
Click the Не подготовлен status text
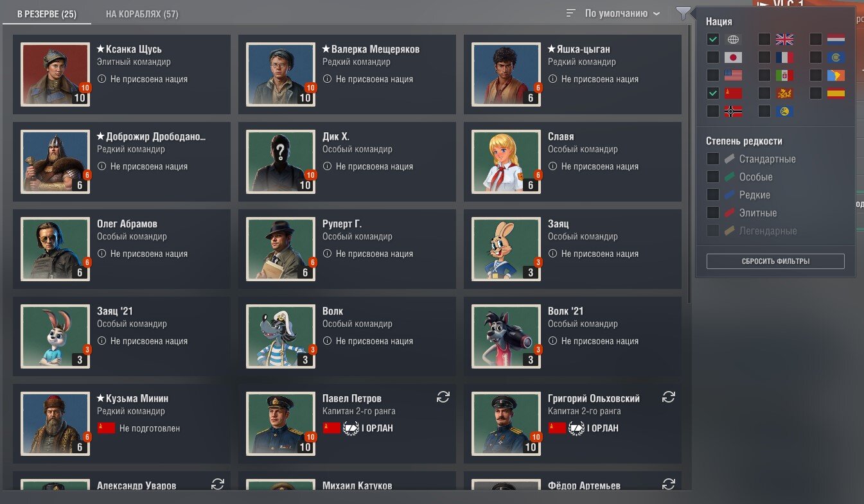click(x=150, y=428)
